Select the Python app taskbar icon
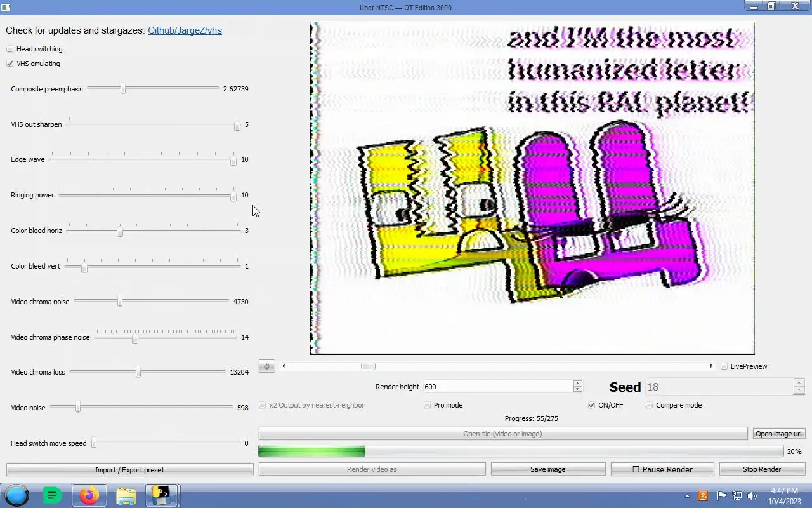The image size is (812, 508). [163, 495]
